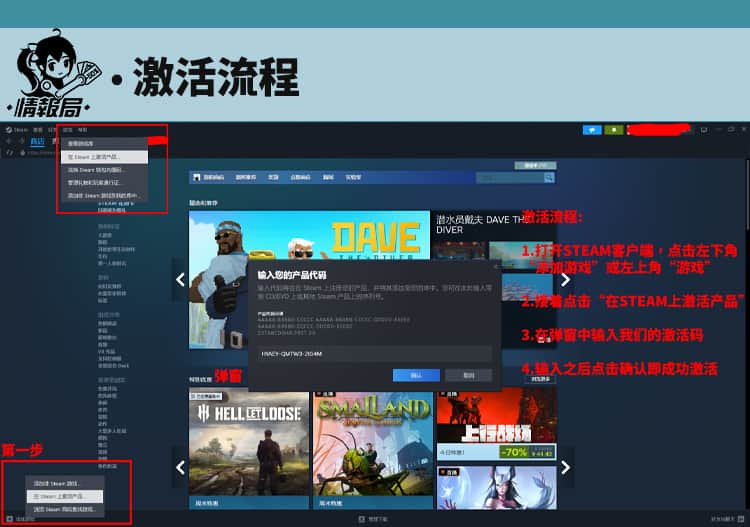This screenshot has width=750, height=527.
Task: Cancel the product code dialog
Action: tap(468, 375)
